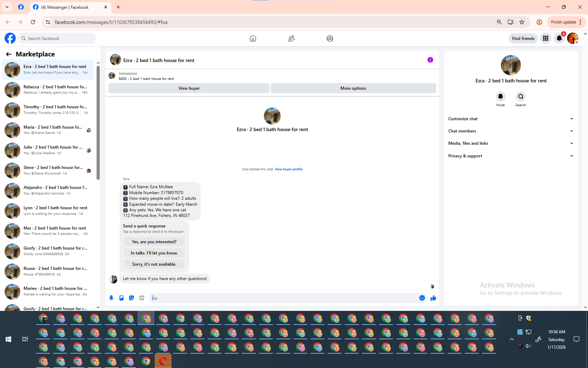Open the Timothy conversation

click(x=48, y=110)
